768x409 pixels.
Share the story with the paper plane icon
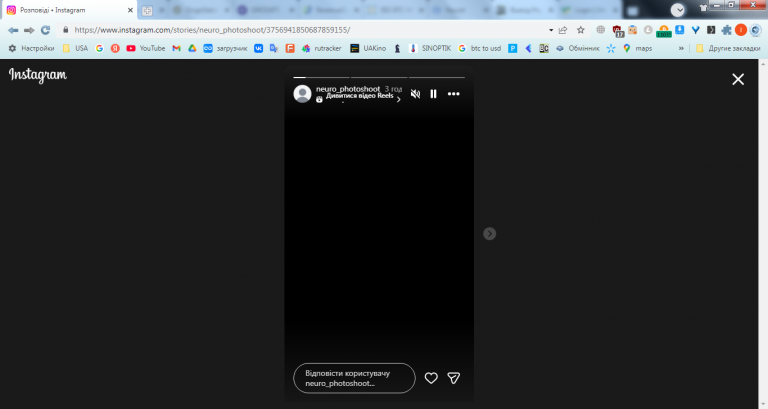point(454,378)
